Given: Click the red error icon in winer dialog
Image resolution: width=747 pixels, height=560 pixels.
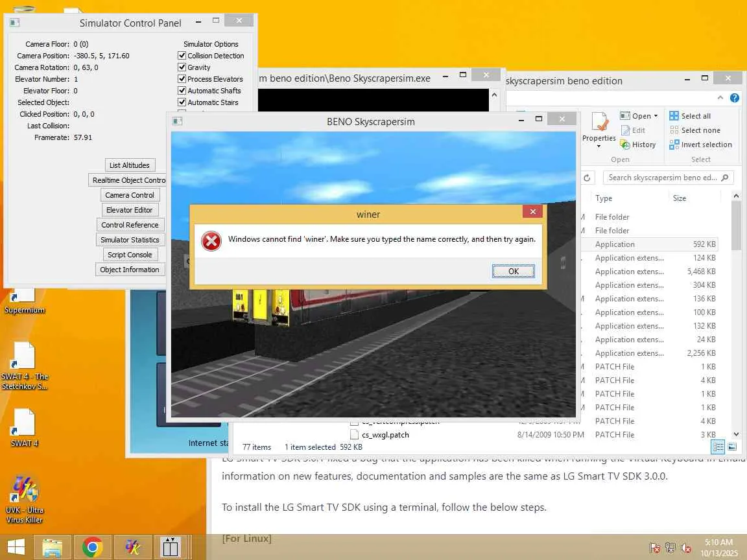Looking at the screenshot, I should click(x=211, y=241).
